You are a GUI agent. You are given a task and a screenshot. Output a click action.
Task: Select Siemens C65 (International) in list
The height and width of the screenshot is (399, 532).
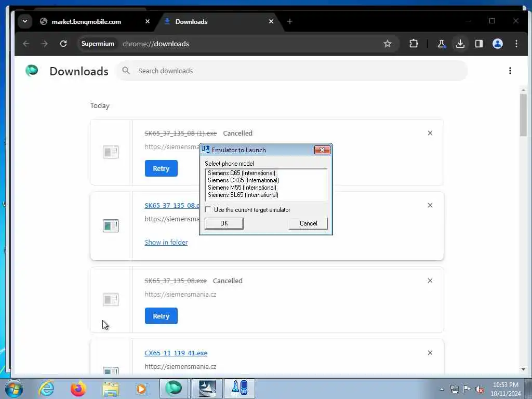(x=241, y=173)
